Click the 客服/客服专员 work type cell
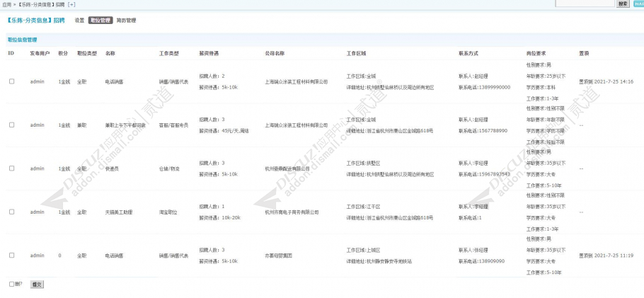This screenshot has width=644, height=298. point(173,125)
